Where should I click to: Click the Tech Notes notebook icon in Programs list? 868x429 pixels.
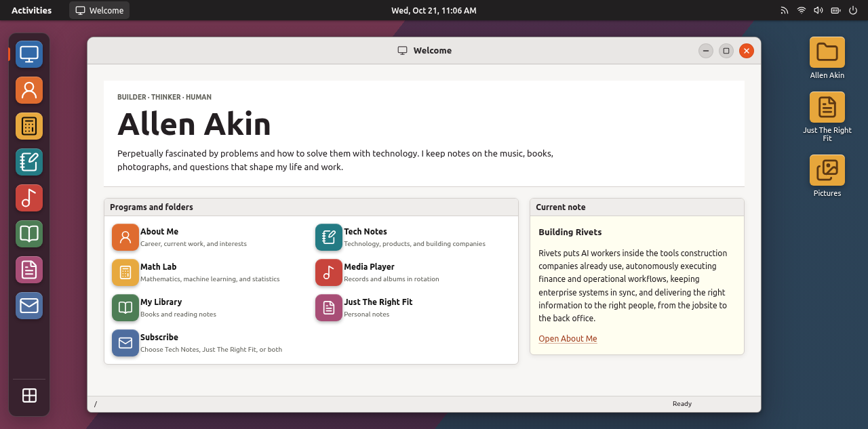click(x=329, y=237)
